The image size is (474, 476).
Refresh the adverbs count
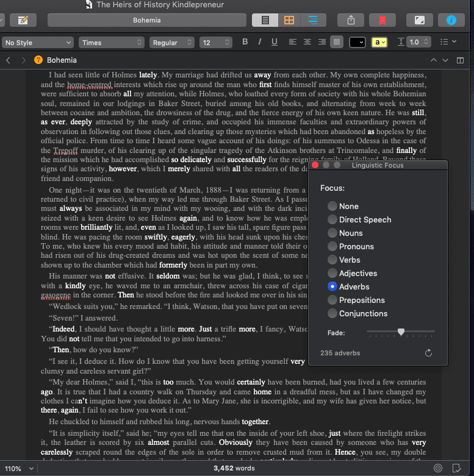[x=428, y=353]
